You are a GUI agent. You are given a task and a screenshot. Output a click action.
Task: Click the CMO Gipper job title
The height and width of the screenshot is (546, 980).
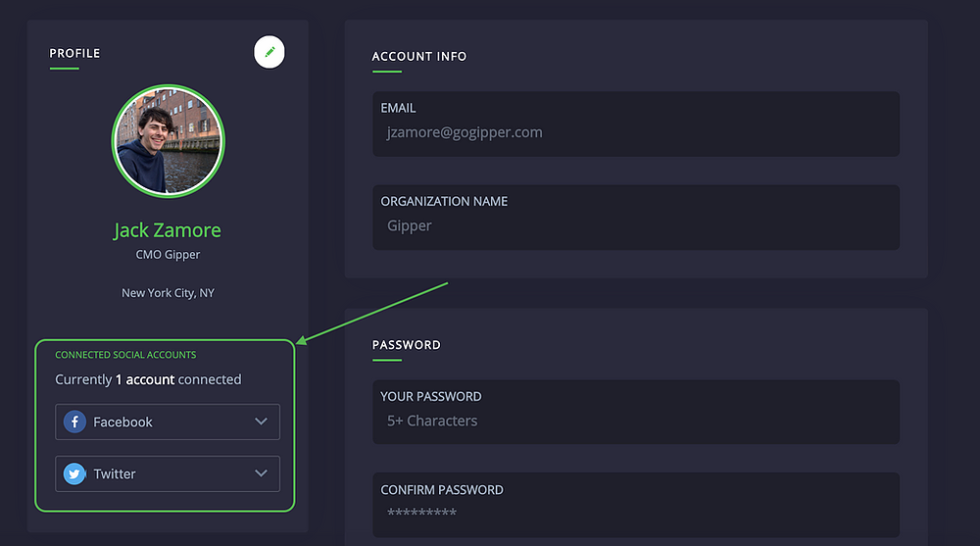click(x=169, y=255)
